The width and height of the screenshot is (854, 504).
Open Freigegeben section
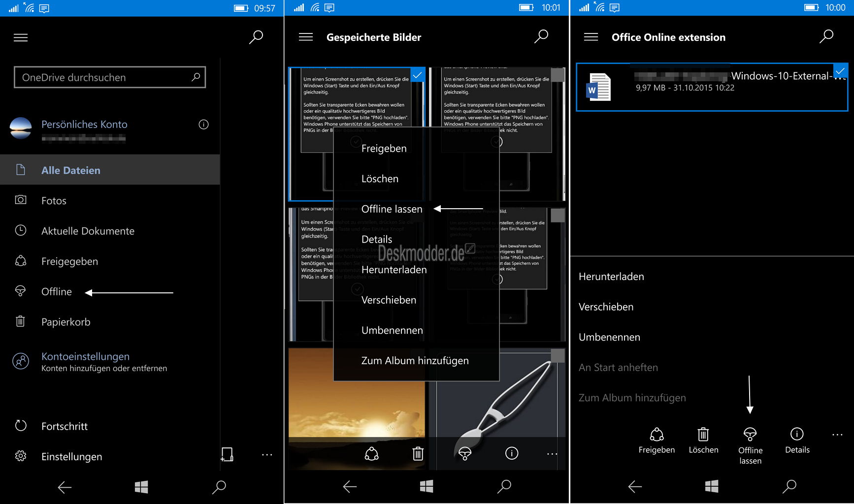pyautogui.click(x=110, y=261)
